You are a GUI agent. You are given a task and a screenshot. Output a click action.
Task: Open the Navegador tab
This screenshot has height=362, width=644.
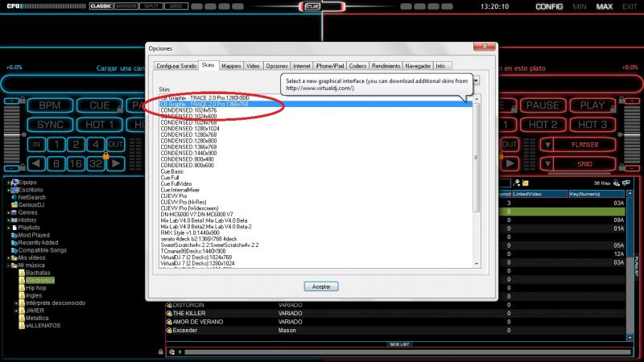tap(418, 66)
